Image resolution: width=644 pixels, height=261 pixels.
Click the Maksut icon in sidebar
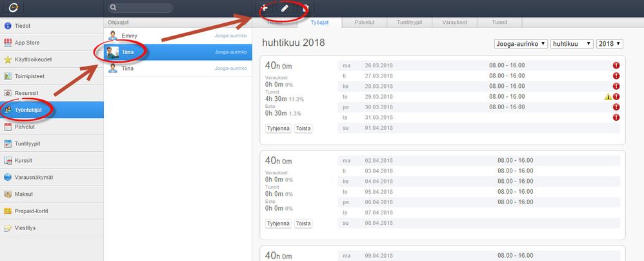7,194
